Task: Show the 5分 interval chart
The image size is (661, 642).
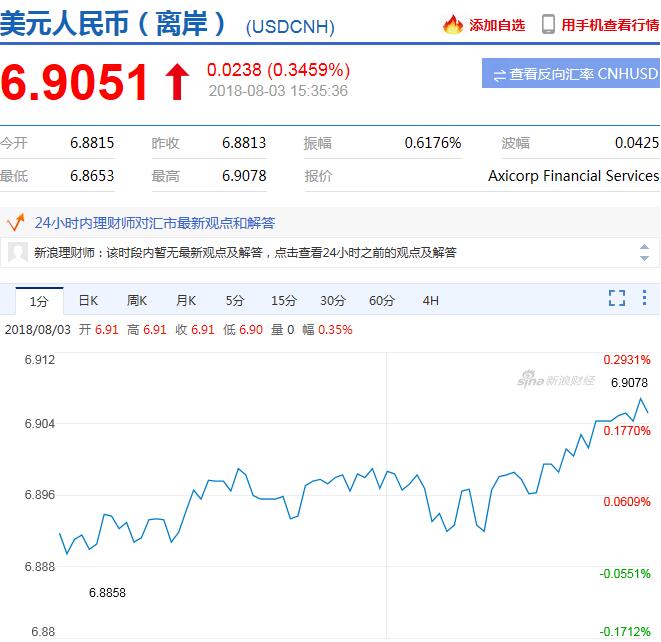Action: [235, 300]
